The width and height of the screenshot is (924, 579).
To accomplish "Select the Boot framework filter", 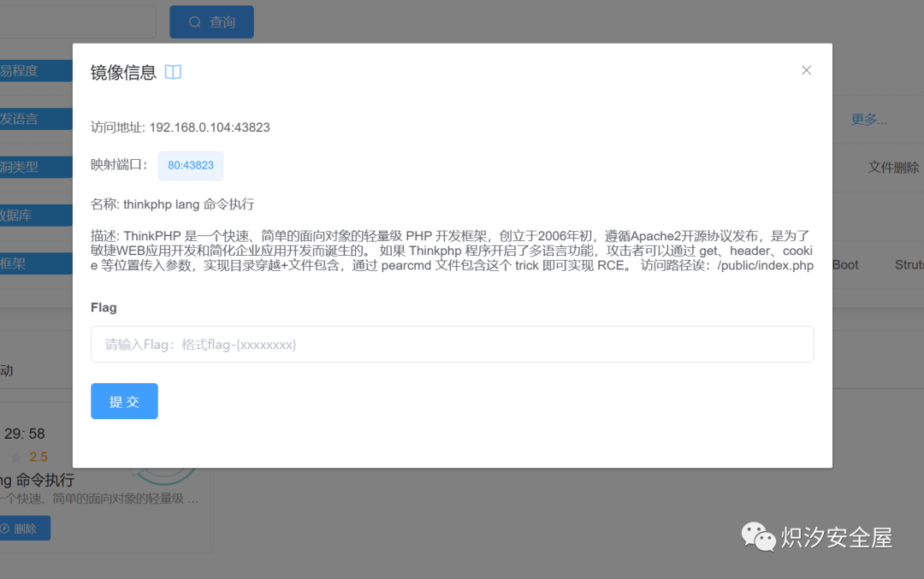I will click(x=845, y=265).
